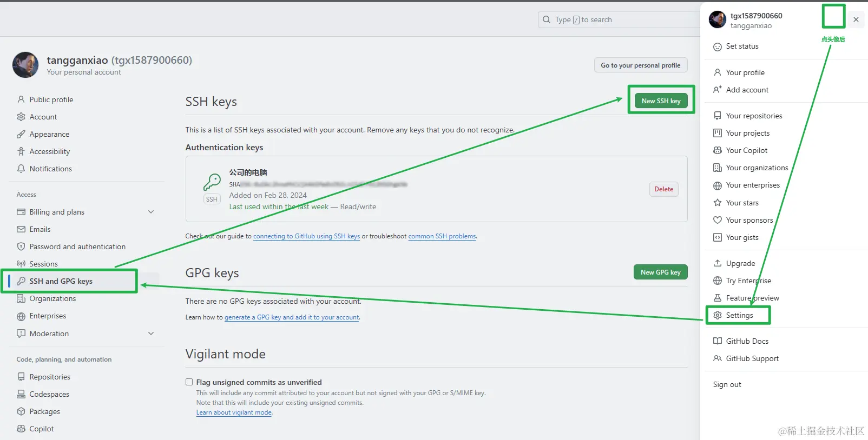Click the Appearance paintbrush icon

[21, 134]
